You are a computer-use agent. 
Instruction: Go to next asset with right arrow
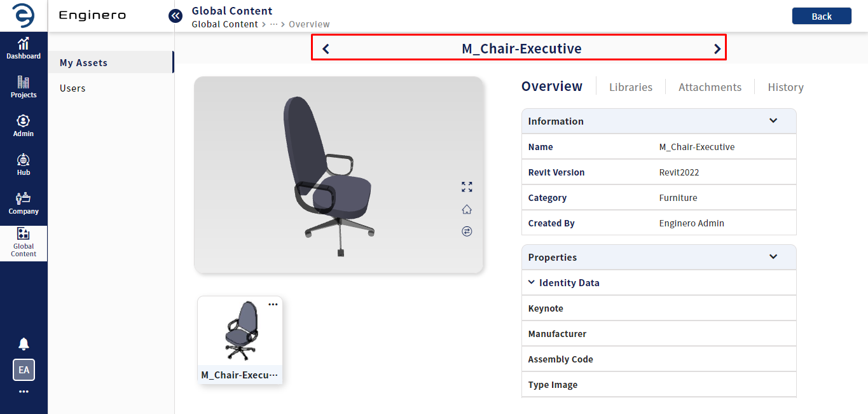coord(717,48)
